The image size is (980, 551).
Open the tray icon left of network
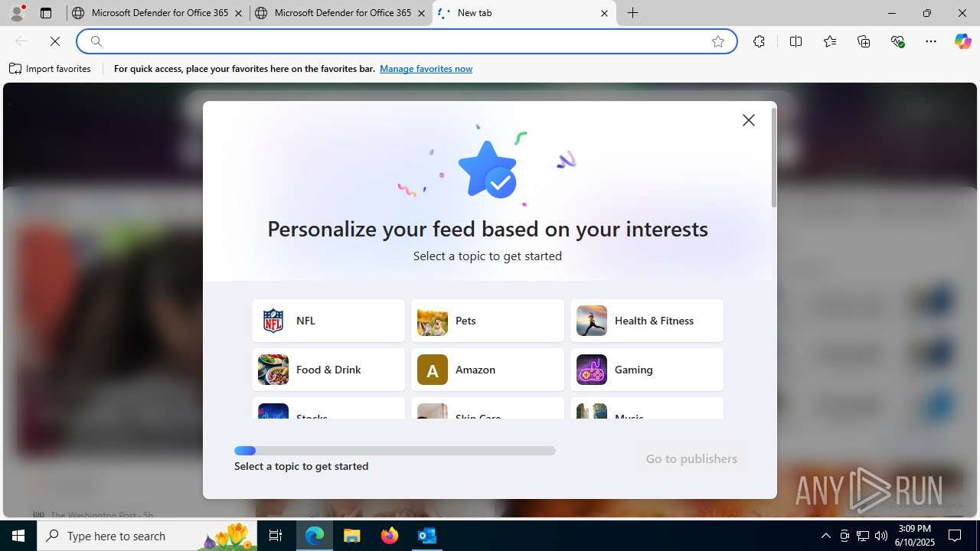[844, 536]
